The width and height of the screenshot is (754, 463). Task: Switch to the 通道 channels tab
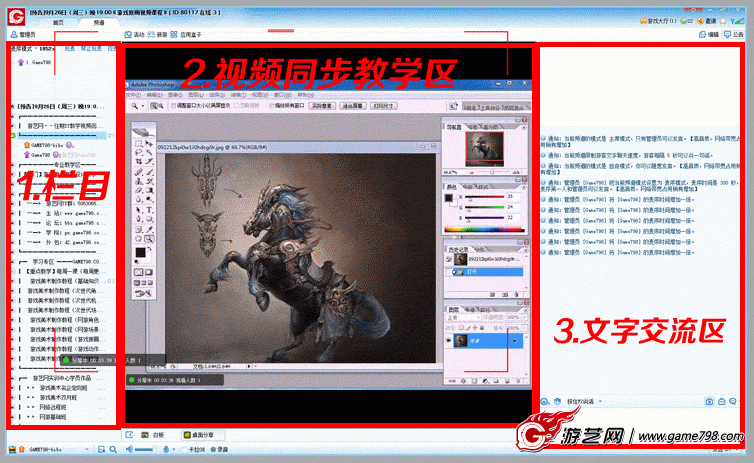pos(469,309)
